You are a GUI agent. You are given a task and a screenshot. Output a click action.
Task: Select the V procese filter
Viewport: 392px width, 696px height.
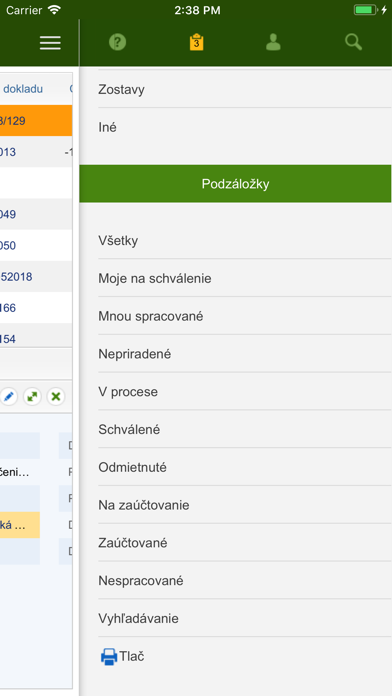pos(244,392)
